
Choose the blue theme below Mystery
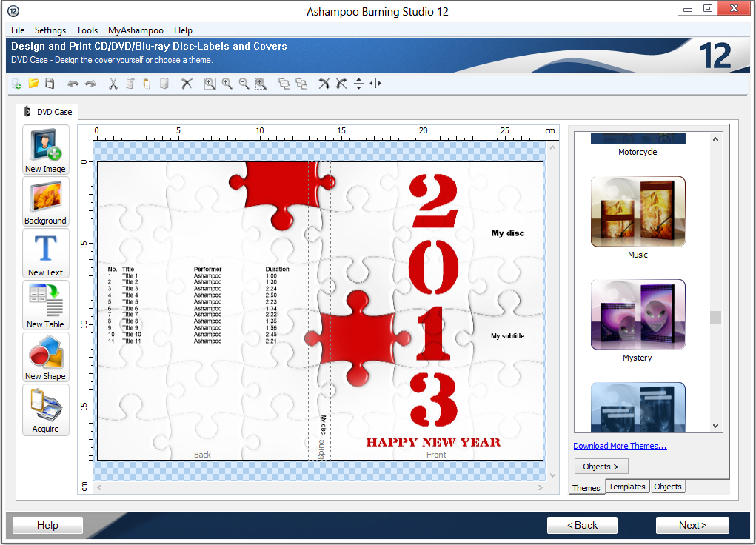638,407
